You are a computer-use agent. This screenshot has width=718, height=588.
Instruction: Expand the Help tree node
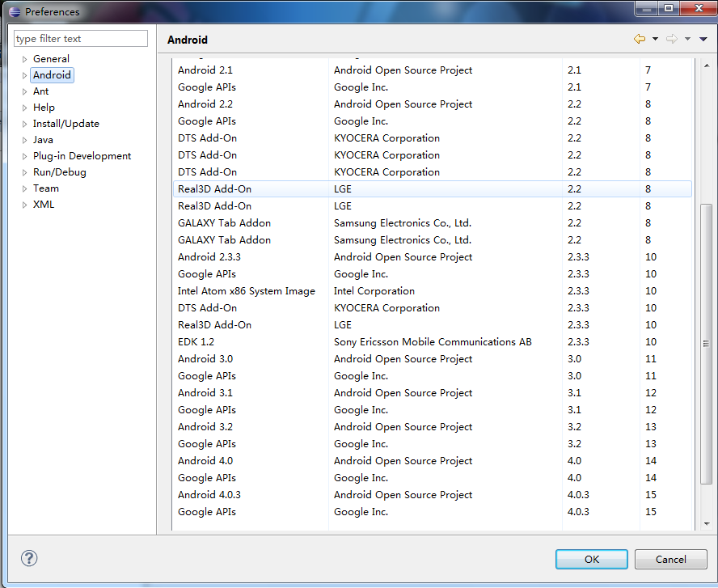[x=25, y=108]
